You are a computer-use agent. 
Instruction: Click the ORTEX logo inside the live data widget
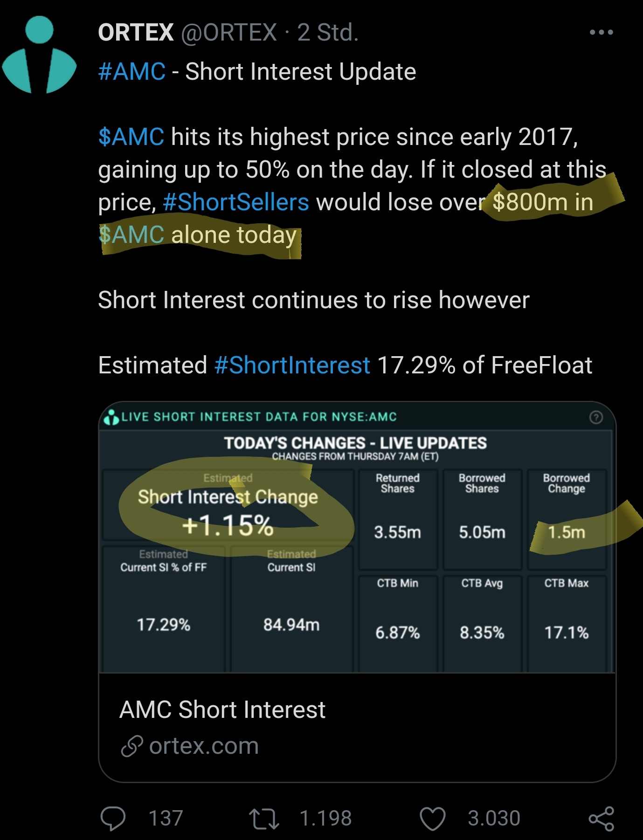pos(111,417)
